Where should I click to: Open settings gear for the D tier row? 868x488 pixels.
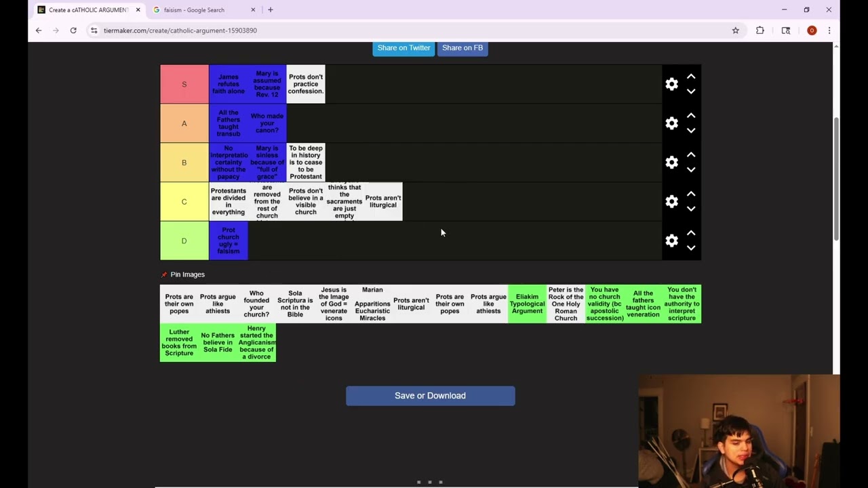pos(671,241)
